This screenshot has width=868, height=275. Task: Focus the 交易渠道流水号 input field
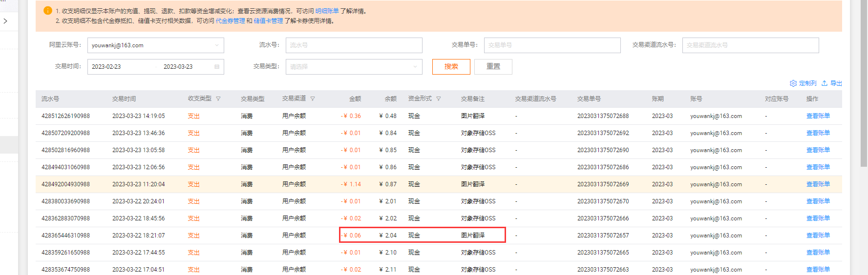click(x=751, y=45)
